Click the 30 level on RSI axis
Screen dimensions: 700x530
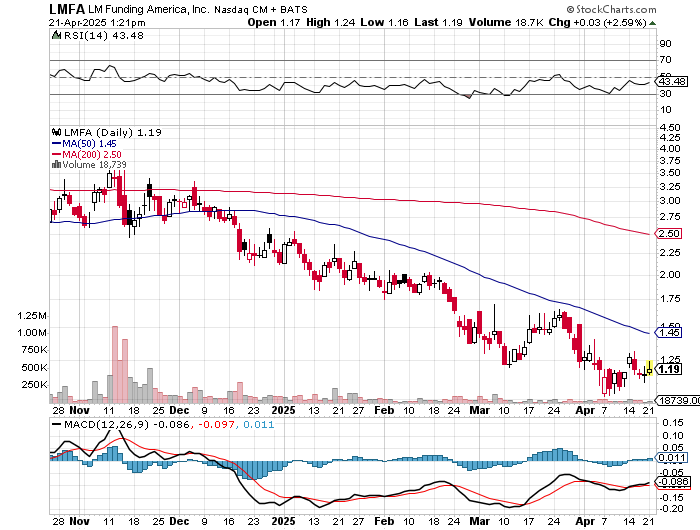(665, 93)
